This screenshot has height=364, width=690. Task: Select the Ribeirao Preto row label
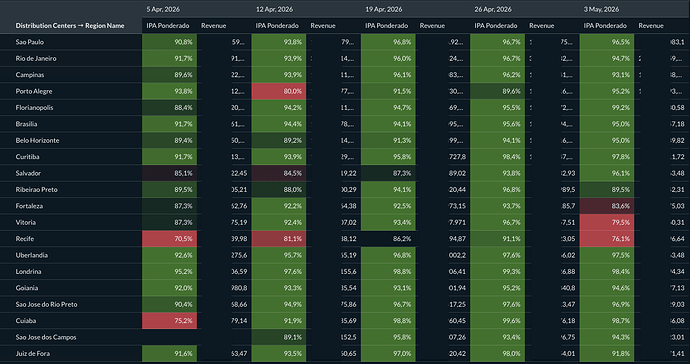[x=37, y=190]
